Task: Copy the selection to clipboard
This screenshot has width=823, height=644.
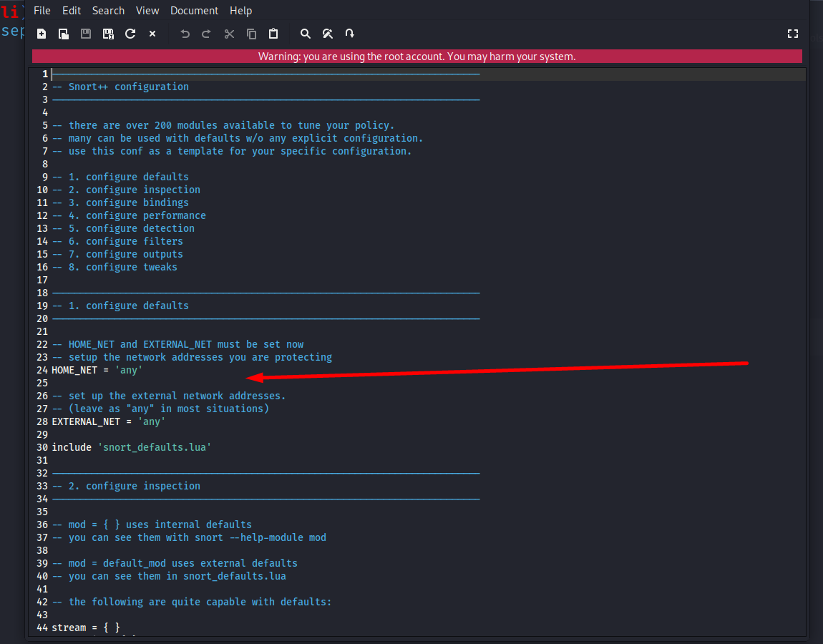Action: coord(250,33)
